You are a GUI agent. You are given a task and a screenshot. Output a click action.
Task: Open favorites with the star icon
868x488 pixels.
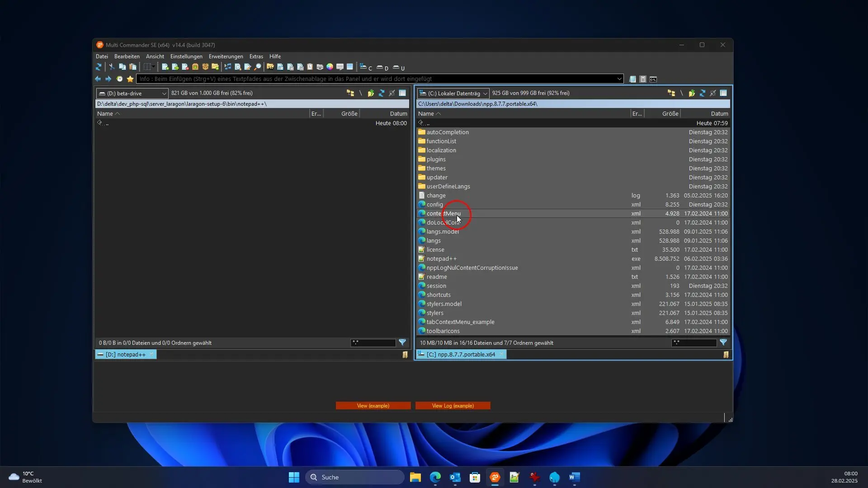130,79
